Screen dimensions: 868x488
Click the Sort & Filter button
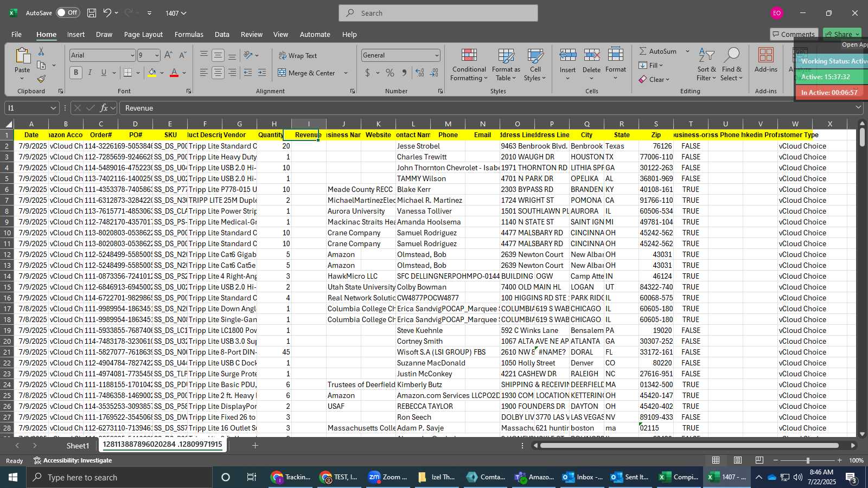click(706, 65)
